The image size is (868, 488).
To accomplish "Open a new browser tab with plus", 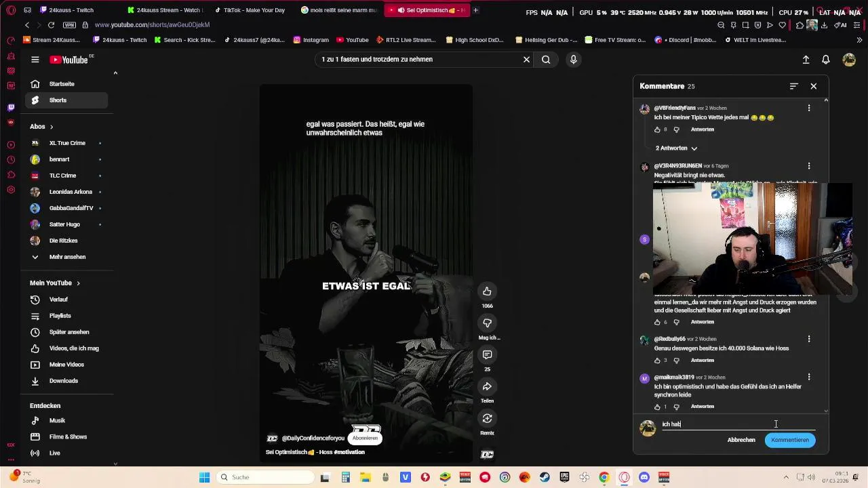I will coord(475,10).
